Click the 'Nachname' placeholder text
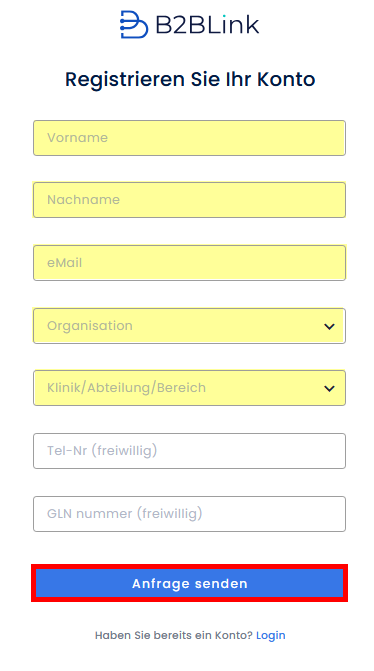 83,200
